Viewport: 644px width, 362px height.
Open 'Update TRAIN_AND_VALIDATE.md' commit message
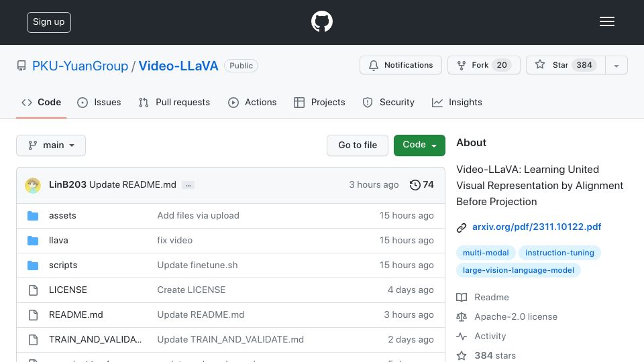[230, 339]
